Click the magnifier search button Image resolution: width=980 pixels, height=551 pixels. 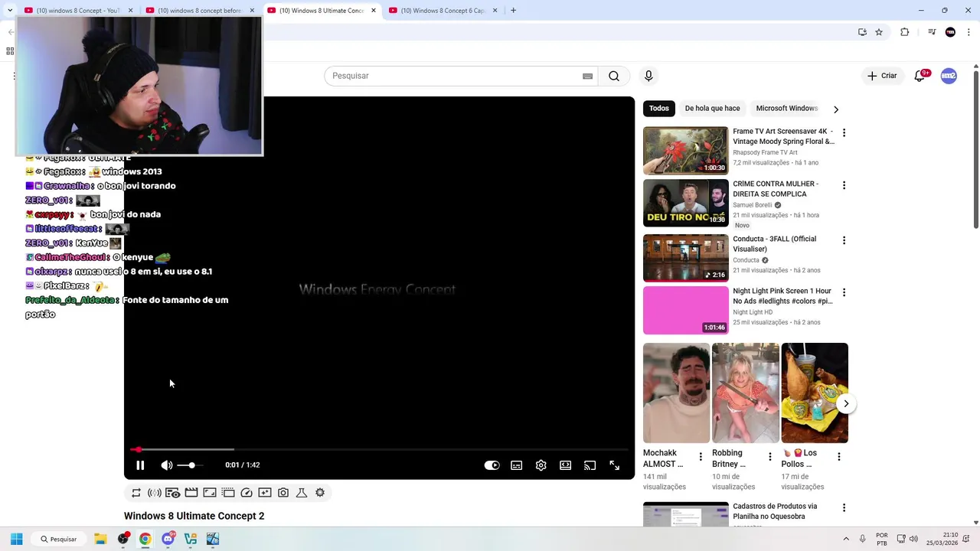(x=614, y=76)
